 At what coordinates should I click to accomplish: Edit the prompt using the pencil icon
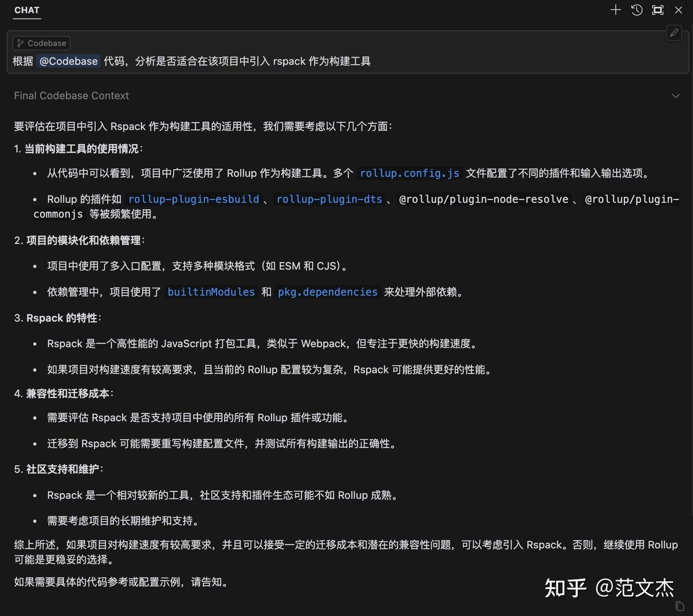(x=674, y=33)
